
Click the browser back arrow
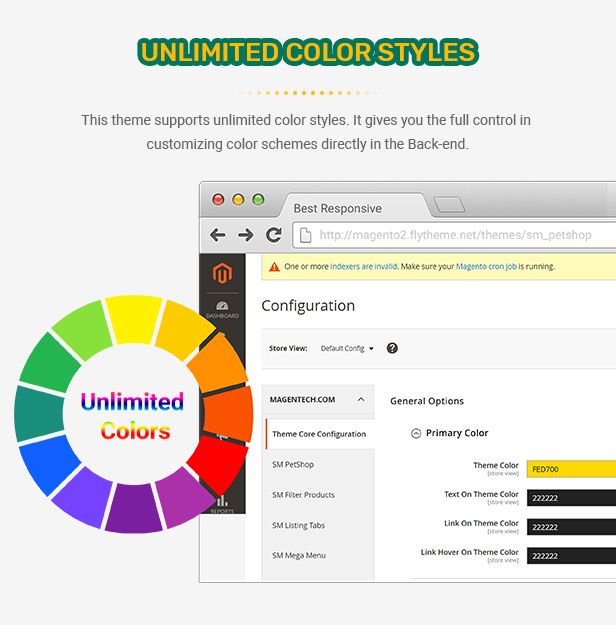click(x=218, y=235)
